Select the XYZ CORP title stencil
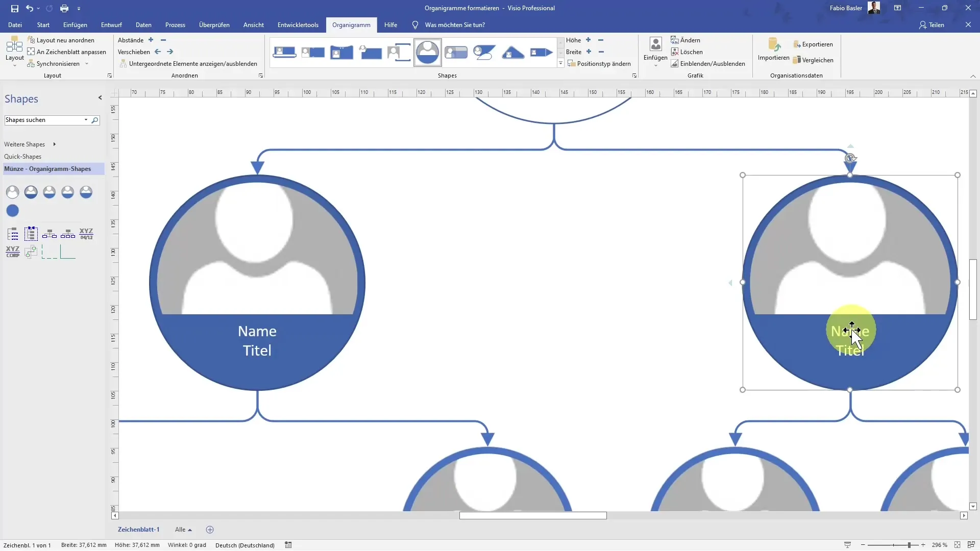 (13, 252)
